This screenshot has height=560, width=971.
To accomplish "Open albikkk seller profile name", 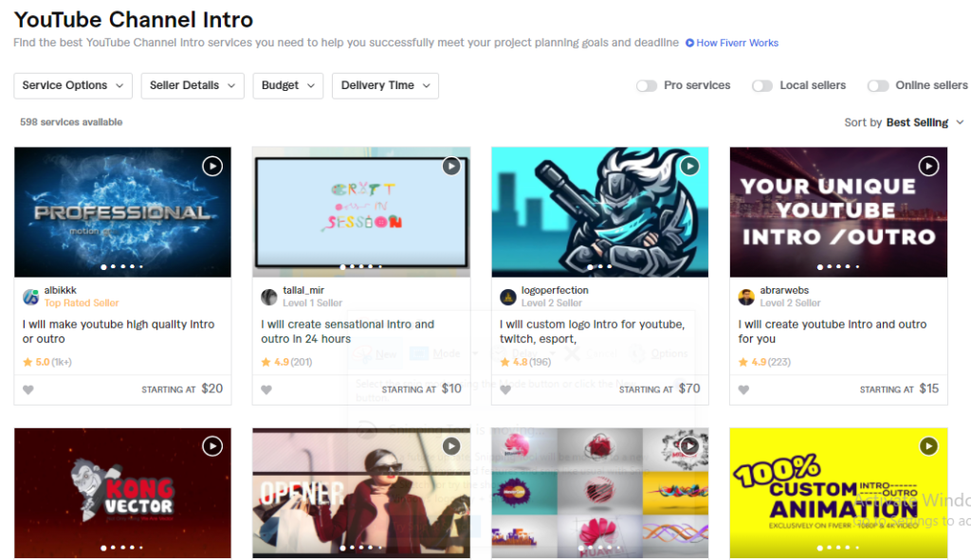I will pyautogui.click(x=60, y=290).
